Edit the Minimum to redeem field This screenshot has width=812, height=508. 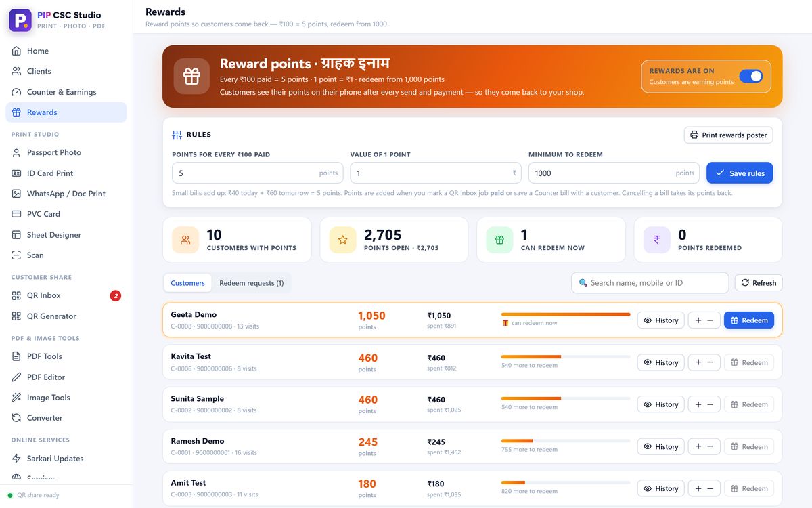[x=614, y=173]
